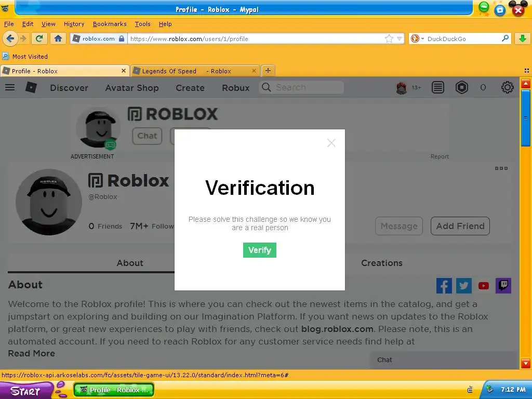Close the Profile - Roblox tab
This screenshot has width=532, height=399.
pyautogui.click(x=124, y=71)
